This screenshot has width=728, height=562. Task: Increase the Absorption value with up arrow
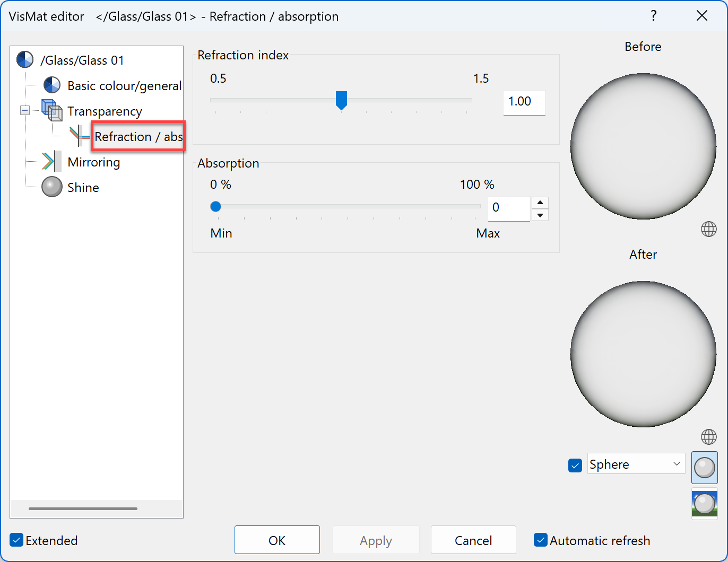pos(540,203)
